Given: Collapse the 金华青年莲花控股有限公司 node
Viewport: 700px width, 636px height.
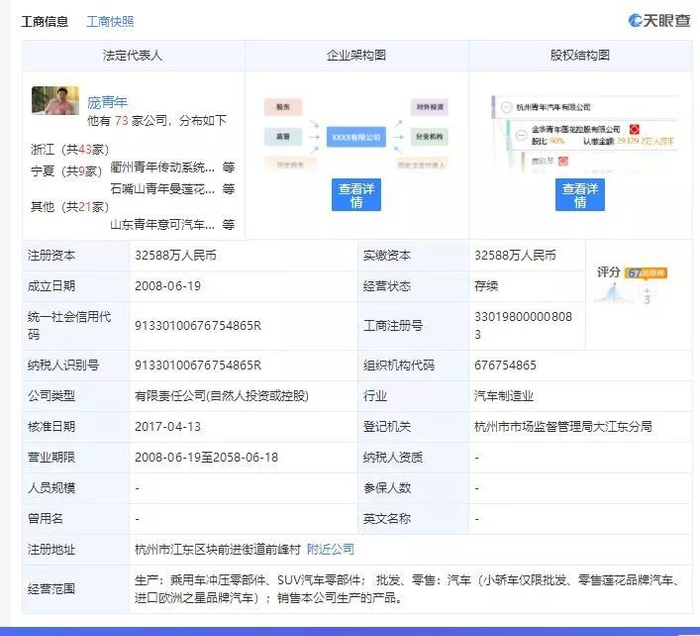Looking at the screenshot, I should (521, 135).
